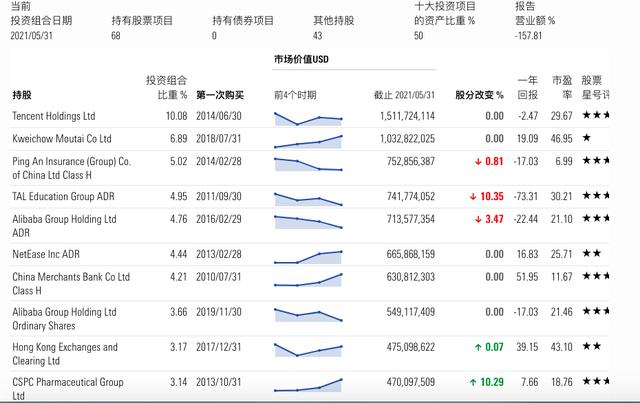The height and width of the screenshot is (403, 640).
Task: Select Tencent portfolio weight 10.08
Action: [176, 116]
